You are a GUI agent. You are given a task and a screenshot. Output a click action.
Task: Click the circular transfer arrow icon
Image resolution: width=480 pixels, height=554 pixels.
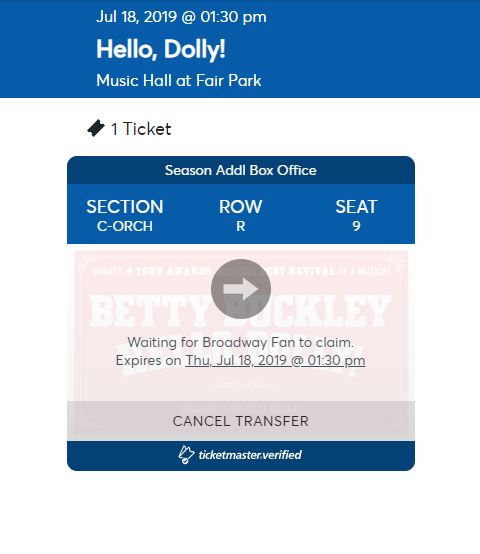tap(241, 289)
